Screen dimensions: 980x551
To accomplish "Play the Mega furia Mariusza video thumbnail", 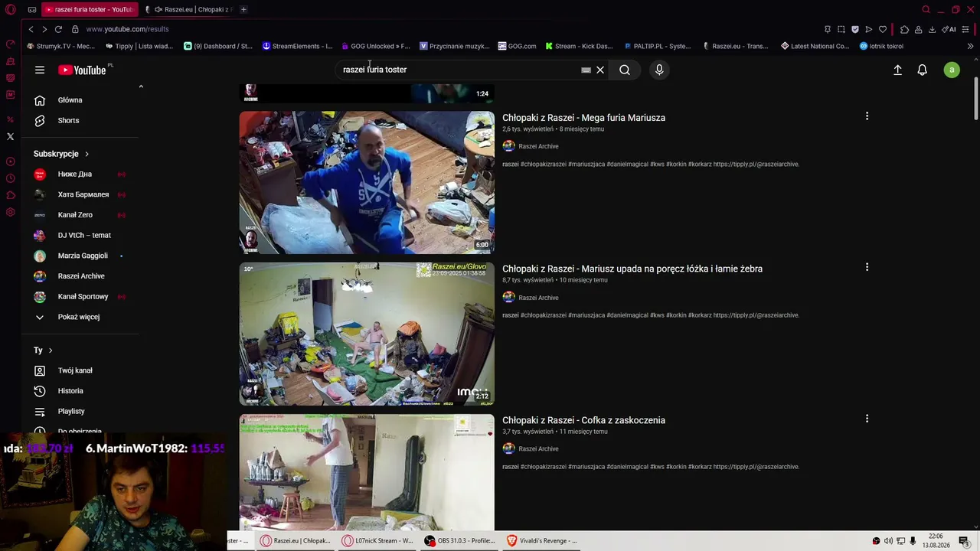I will click(x=367, y=183).
